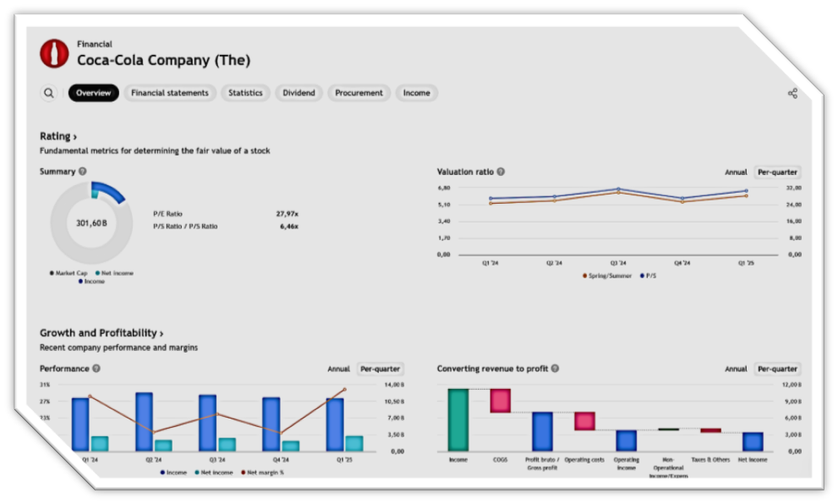Image resolution: width=838 pixels, height=504 pixels.
Task: Click the 301,60 B donut center value
Action: [x=91, y=223]
